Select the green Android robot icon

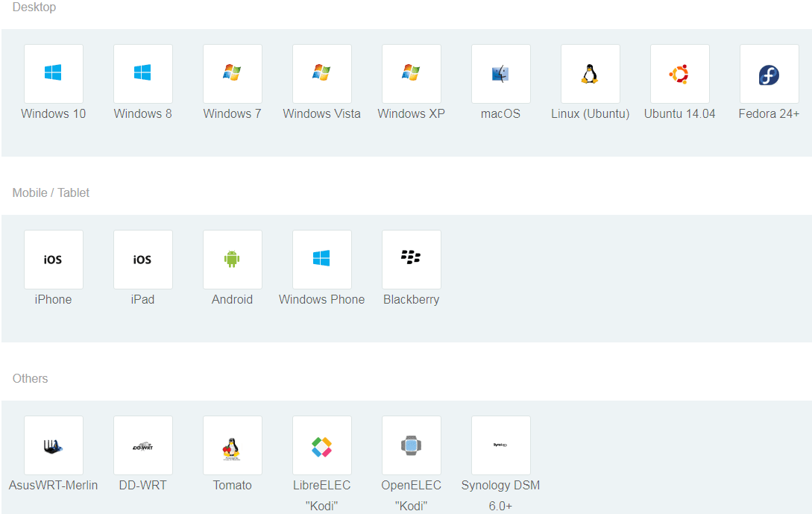pyautogui.click(x=233, y=260)
